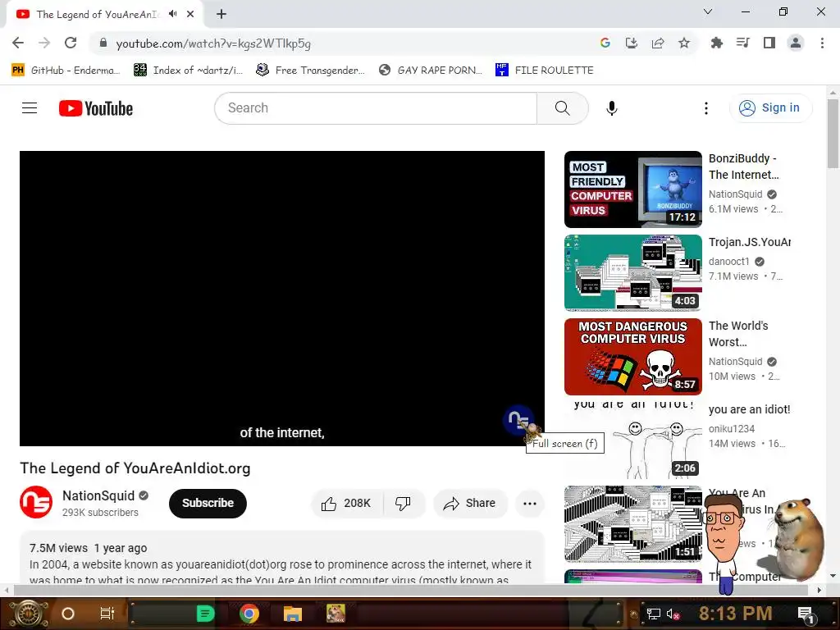The image size is (840, 630).
Task: Open the Free Transgender... bookmark
Action: (x=311, y=71)
